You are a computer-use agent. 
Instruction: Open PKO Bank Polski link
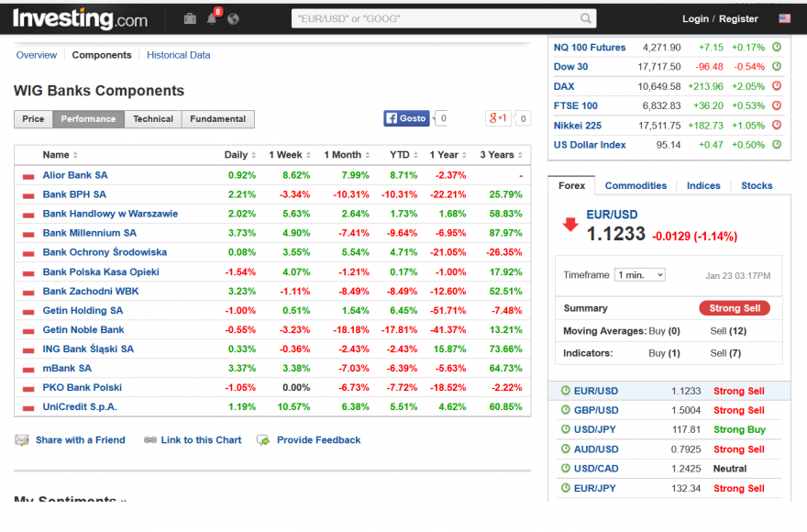pos(83,387)
